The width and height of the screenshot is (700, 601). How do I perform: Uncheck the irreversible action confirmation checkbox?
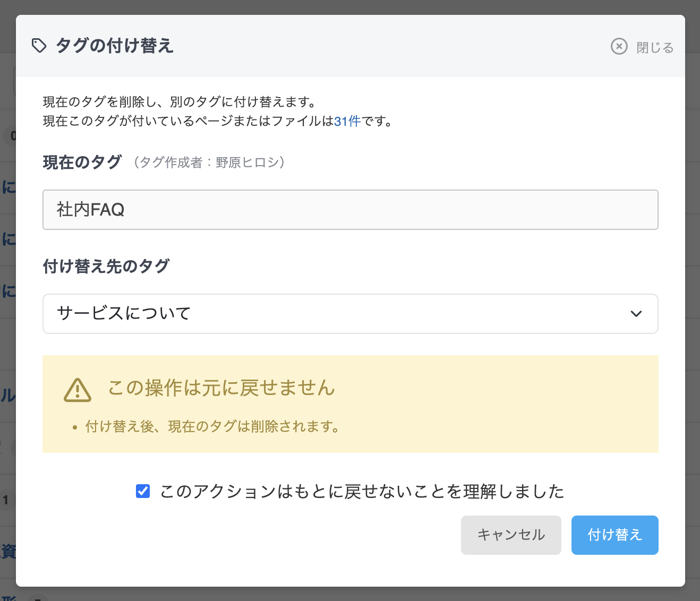click(x=143, y=491)
